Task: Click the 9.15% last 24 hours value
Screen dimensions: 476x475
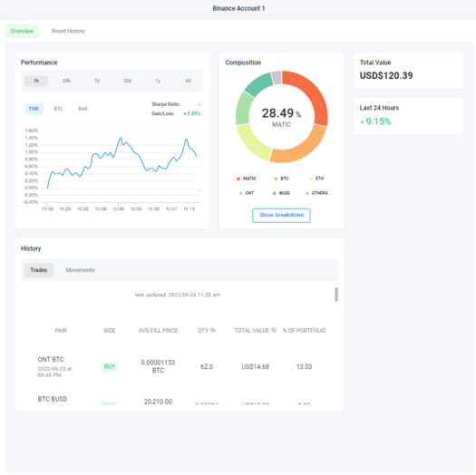Action: point(376,121)
